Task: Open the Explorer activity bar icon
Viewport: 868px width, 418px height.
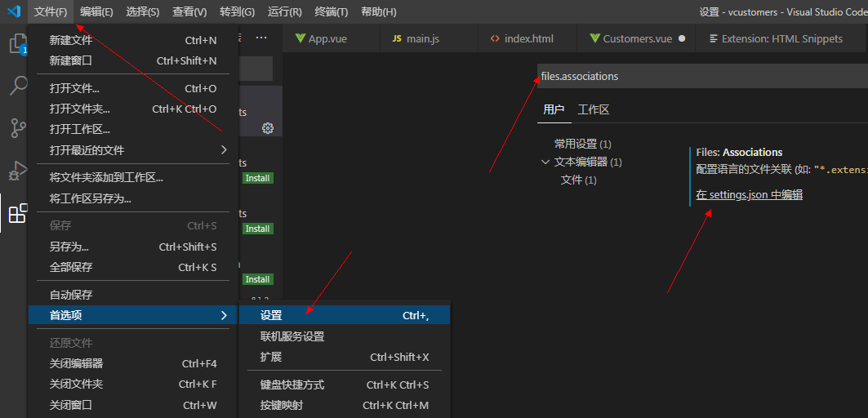Action: click(18, 44)
